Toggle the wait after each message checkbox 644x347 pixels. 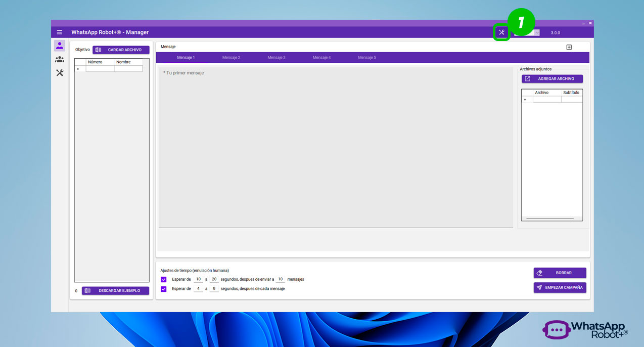(163, 289)
